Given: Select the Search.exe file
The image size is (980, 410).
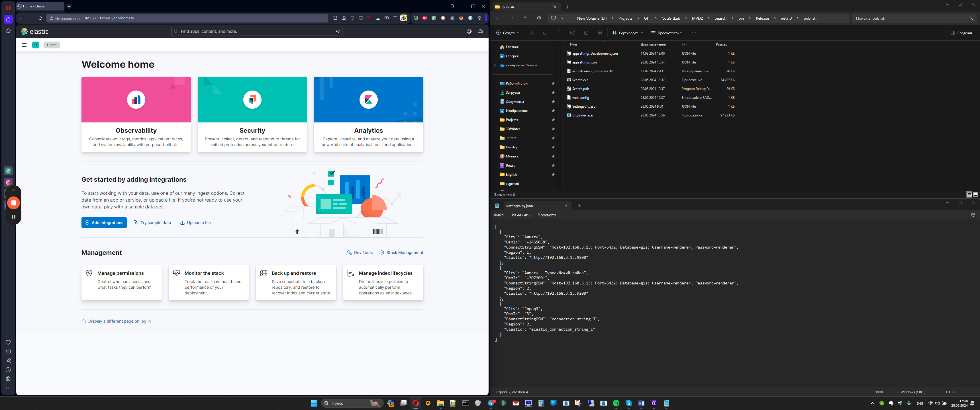Looking at the screenshot, I should click(x=580, y=80).
